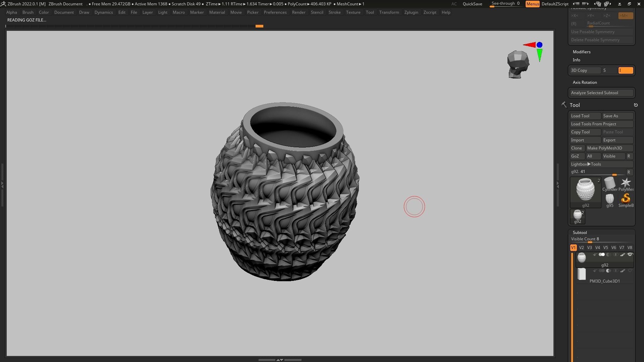Select the g95 tool thumbnail
Screen dimensions: 644x362
pos(609,200)
